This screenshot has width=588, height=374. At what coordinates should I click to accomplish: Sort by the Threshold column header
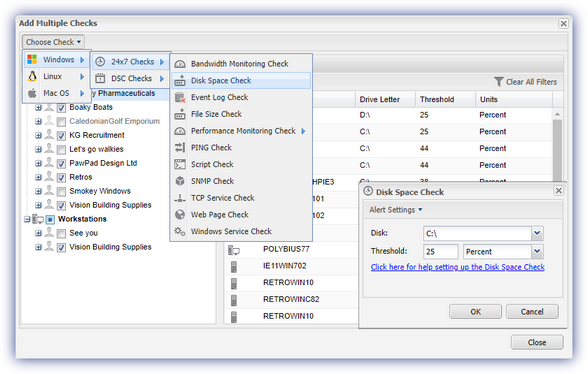tap(446, 99)
